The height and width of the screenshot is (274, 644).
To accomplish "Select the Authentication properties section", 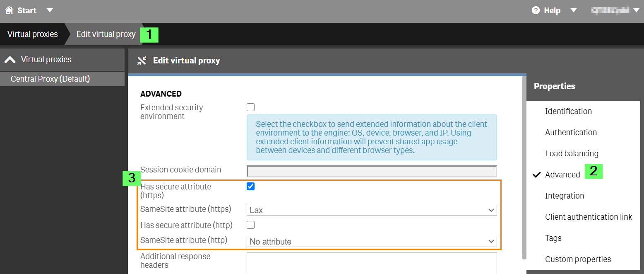I will pos(571,132).
